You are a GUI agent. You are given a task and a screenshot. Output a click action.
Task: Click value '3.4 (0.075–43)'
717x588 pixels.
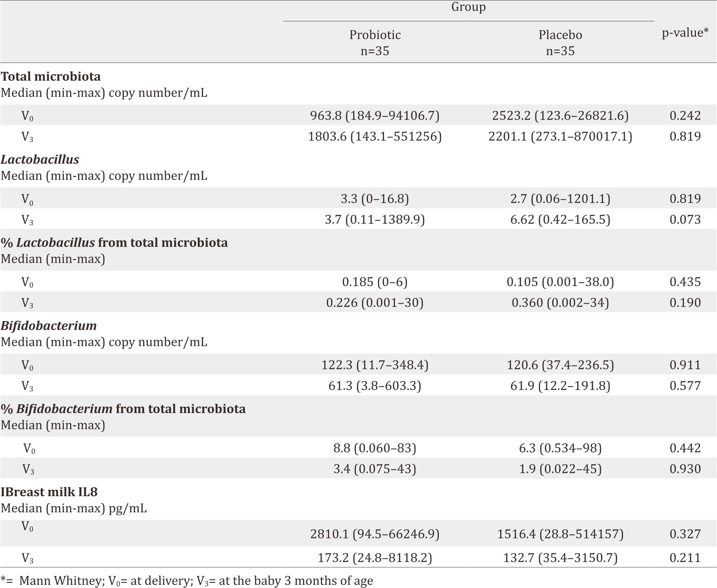[x=375, y=469]
